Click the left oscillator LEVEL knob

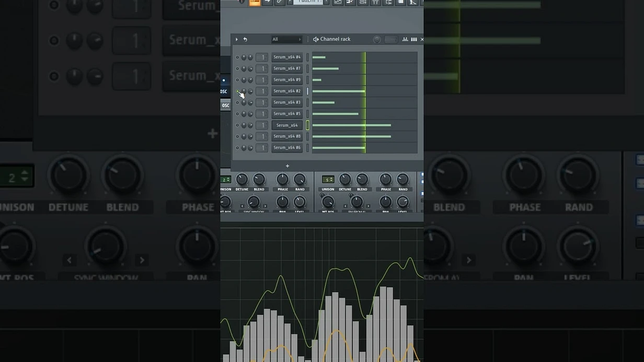point(300,202)
